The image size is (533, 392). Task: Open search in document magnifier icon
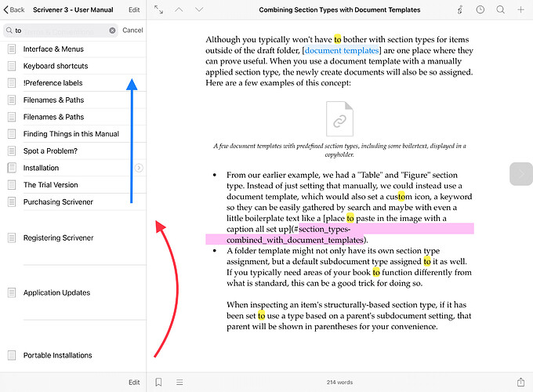(500, 9)
